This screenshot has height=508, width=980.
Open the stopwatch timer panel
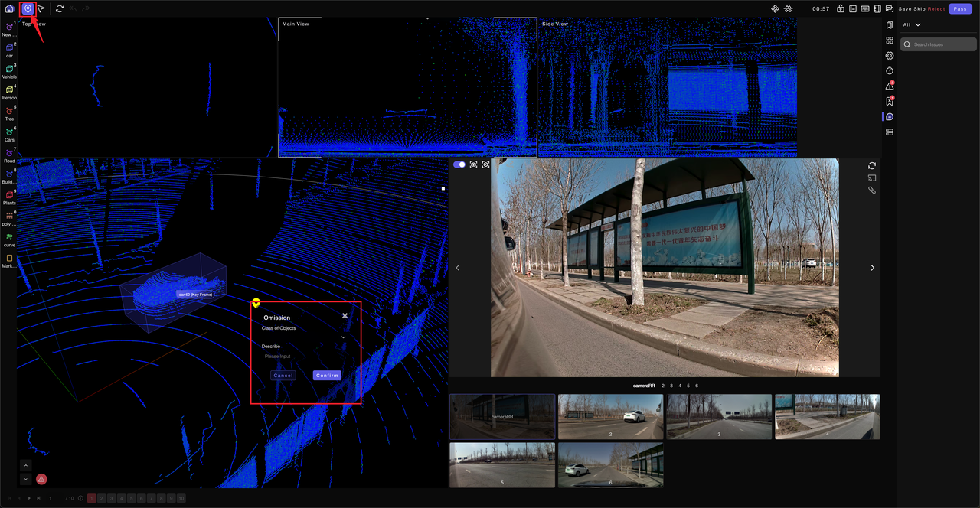890,70
